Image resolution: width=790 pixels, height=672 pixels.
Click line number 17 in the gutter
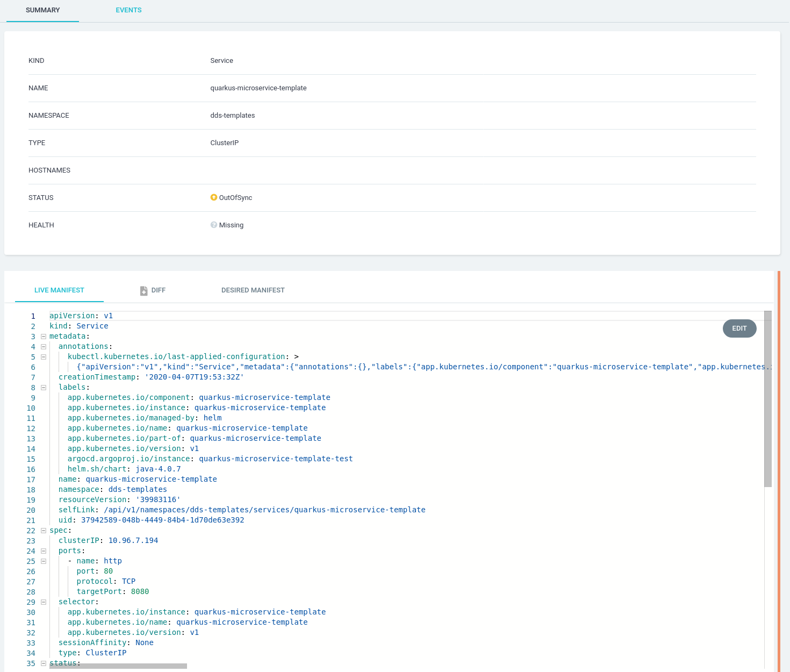coord(31,480)
